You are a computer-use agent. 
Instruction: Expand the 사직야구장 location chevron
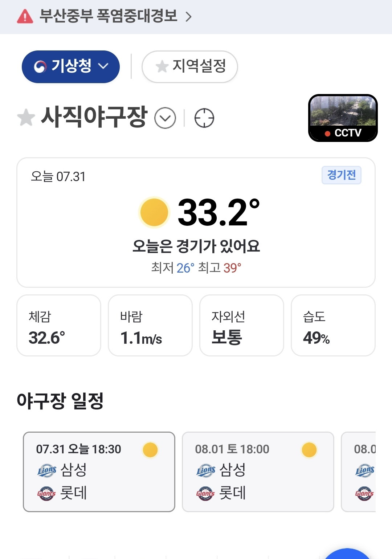click(x=165, y=118)
